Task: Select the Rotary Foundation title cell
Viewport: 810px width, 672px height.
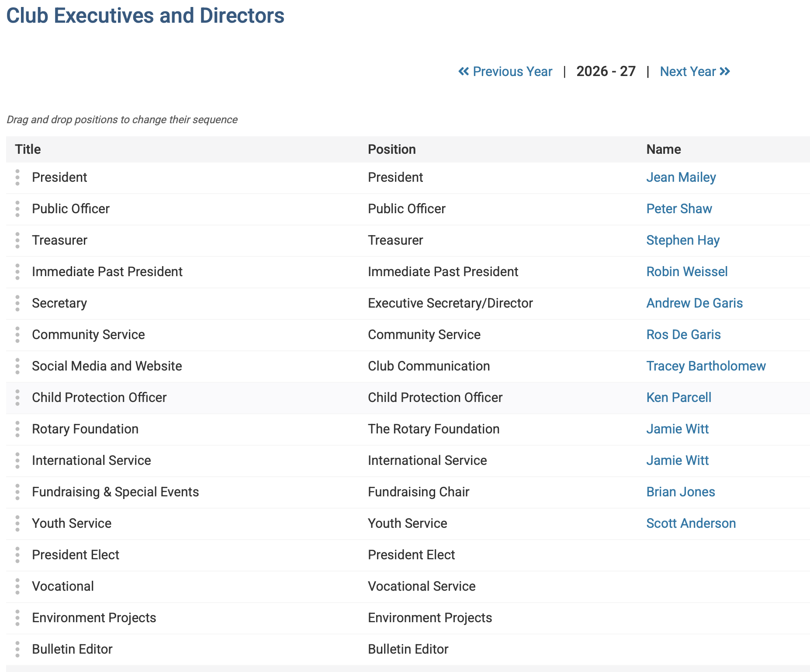Action: (x=85, y=429)
